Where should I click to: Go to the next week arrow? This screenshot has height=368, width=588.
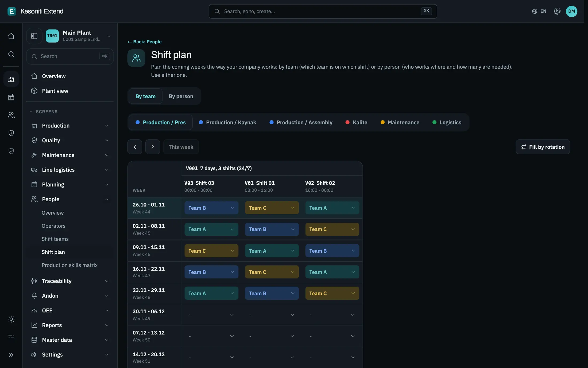[153, 147]
